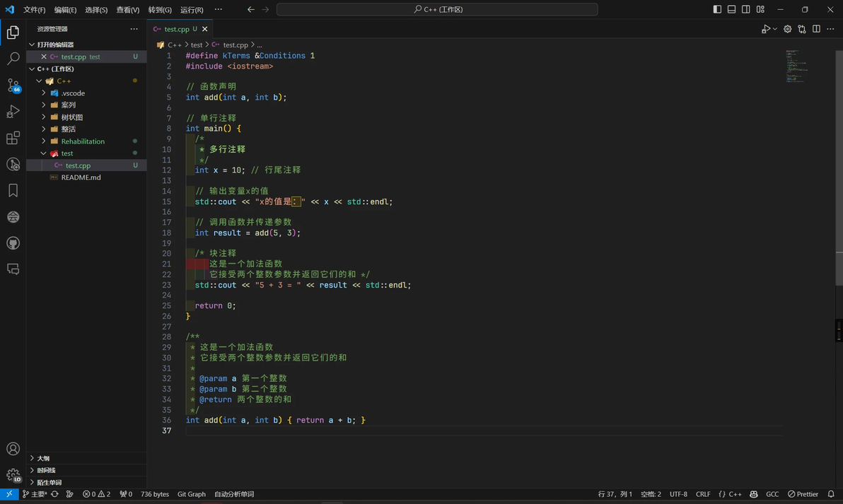Click the editor settings gear icon
The width and height of the screenshot is (843, 504).
[787, 29]
